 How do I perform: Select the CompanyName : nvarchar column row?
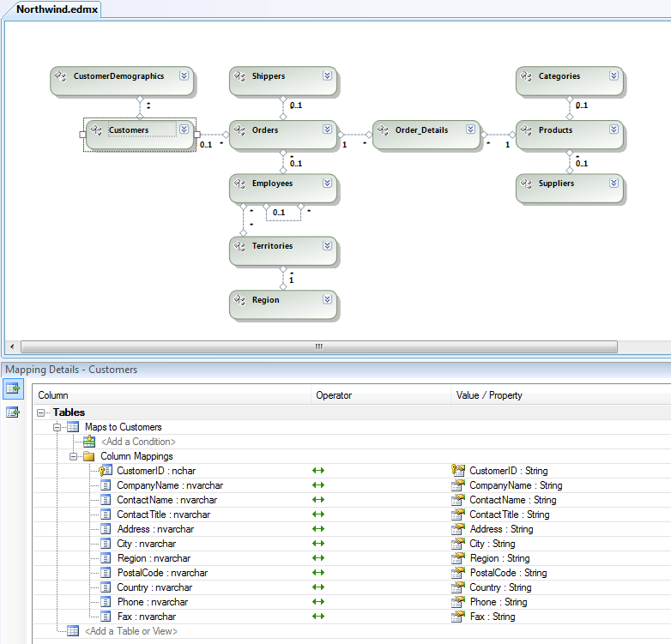click(170, 485)
